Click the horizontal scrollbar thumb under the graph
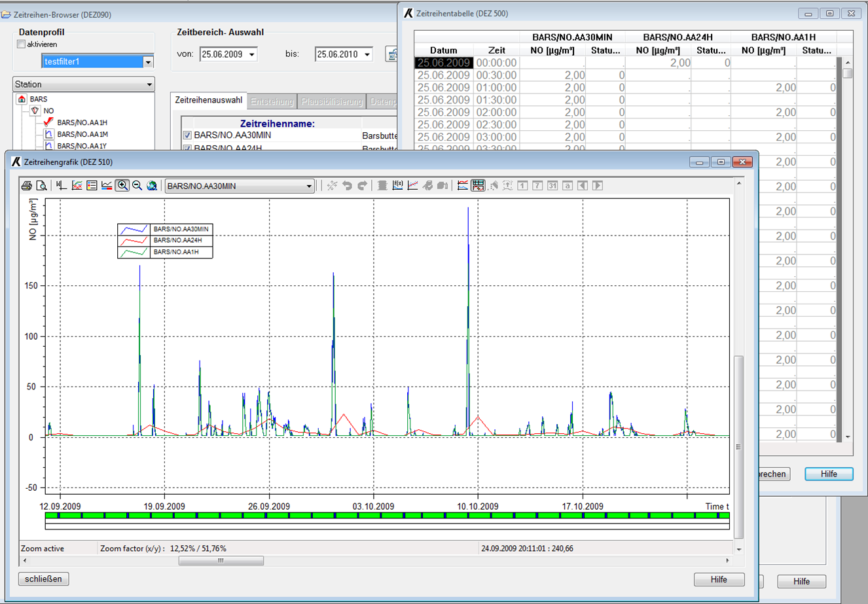This screenshot has height=604, width=868. [x=221, y=561]
